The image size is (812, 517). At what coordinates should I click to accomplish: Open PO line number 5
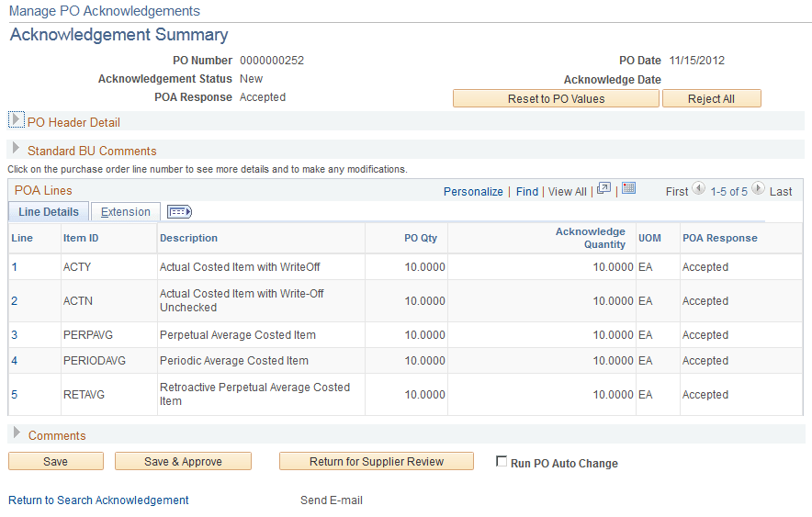[x=15, y=395]
